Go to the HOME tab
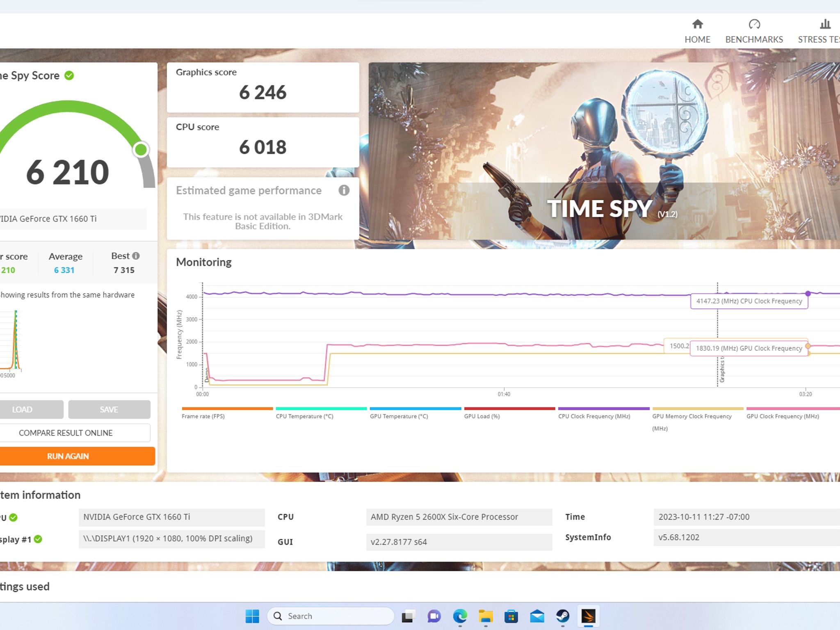The width and height of the screenshot is (840, 630). pyautogui.click(x=697, y=39)
